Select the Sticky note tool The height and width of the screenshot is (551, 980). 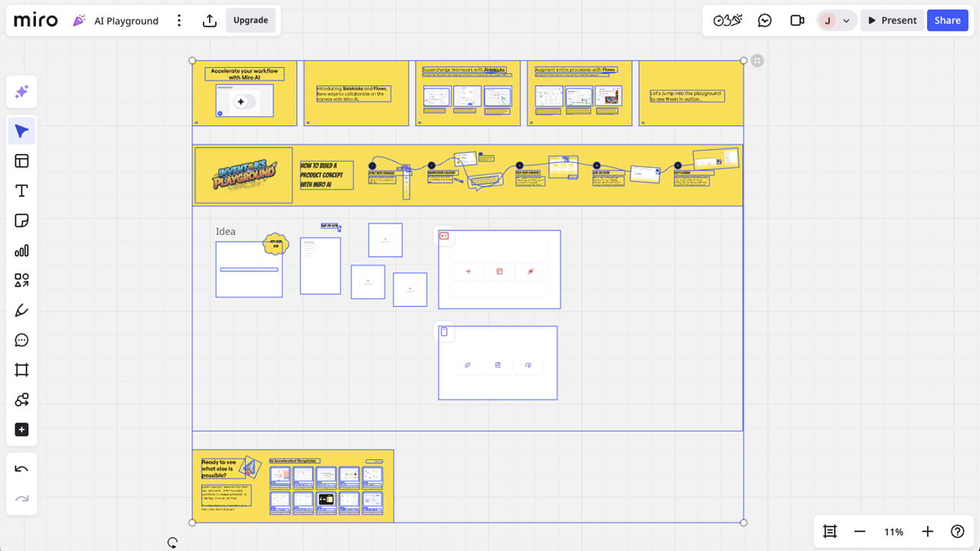click(x=21, y=220)
